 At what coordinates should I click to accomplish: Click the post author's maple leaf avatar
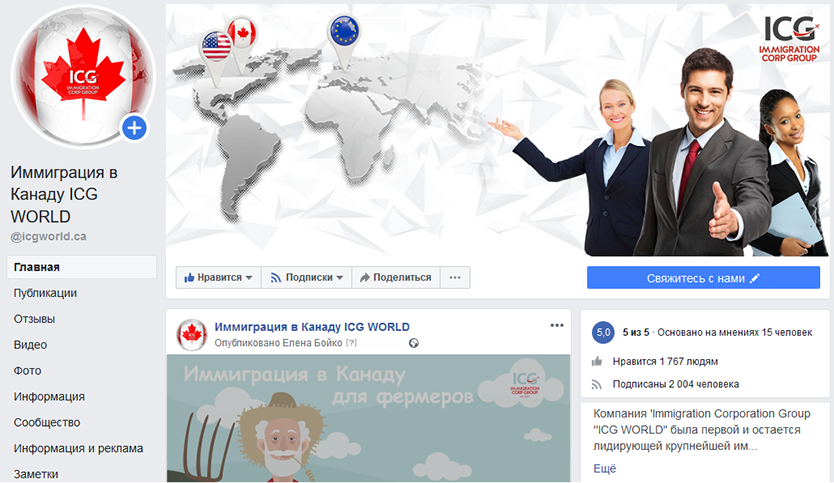click(x=192, y=335)
